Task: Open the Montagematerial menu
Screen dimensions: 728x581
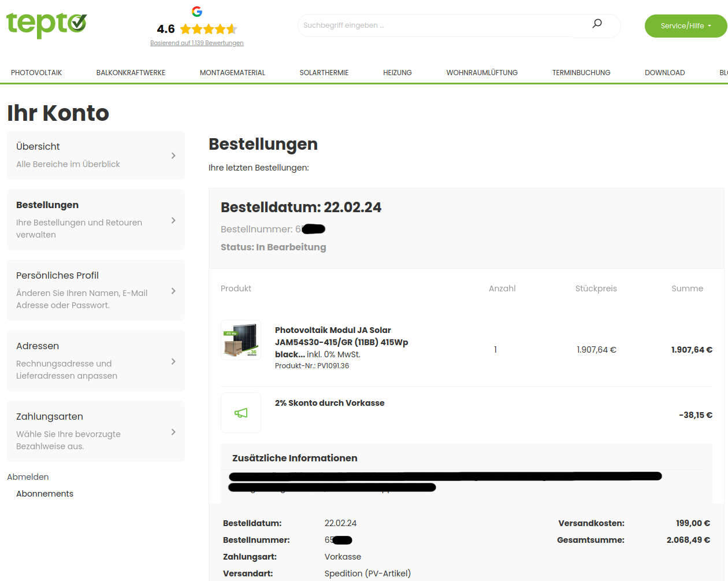Action: [232, 73]
